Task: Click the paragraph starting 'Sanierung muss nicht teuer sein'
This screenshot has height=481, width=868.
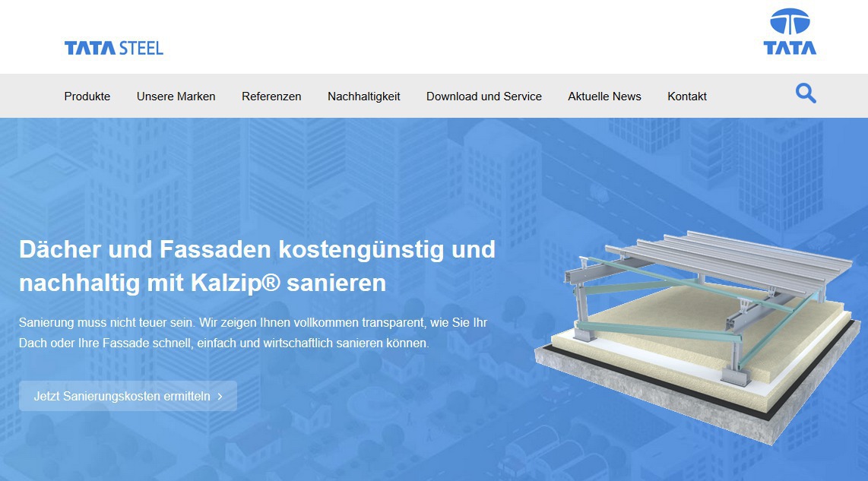Action: pyautogui.click(x=253, y=333)
